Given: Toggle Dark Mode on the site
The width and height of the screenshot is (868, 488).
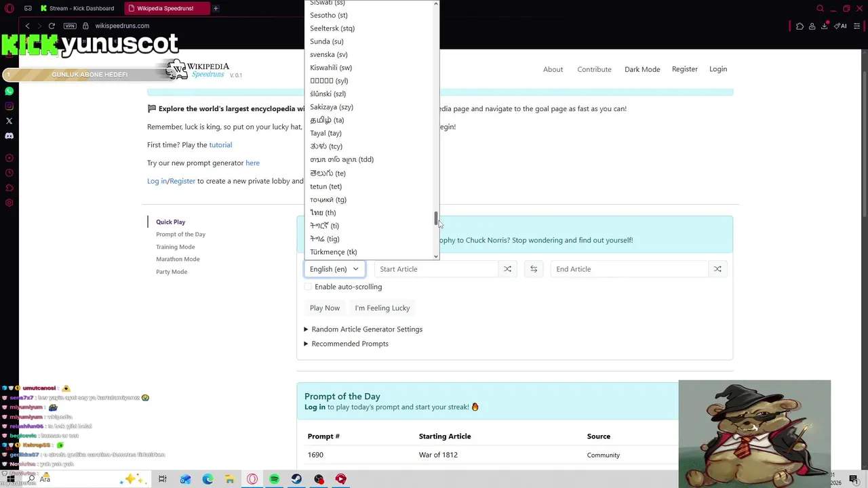Looking at the screenshot, I should (642, 69).
